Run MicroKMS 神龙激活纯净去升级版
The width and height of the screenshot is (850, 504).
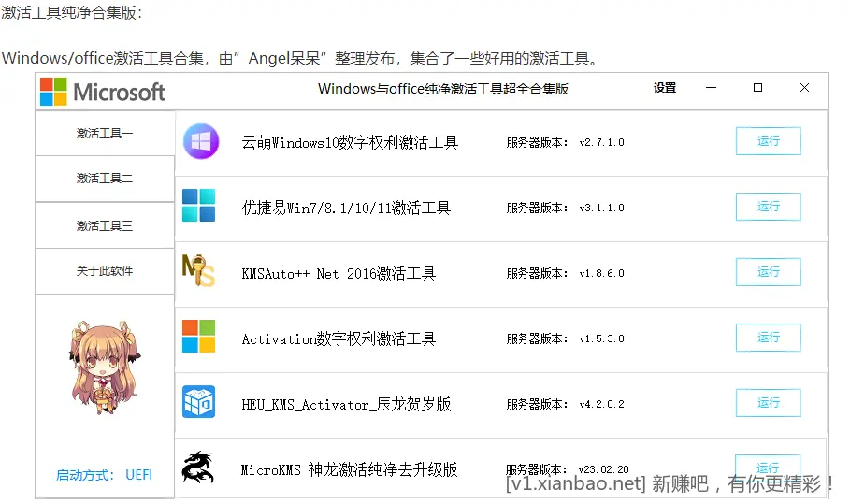(x=768, y=468)
